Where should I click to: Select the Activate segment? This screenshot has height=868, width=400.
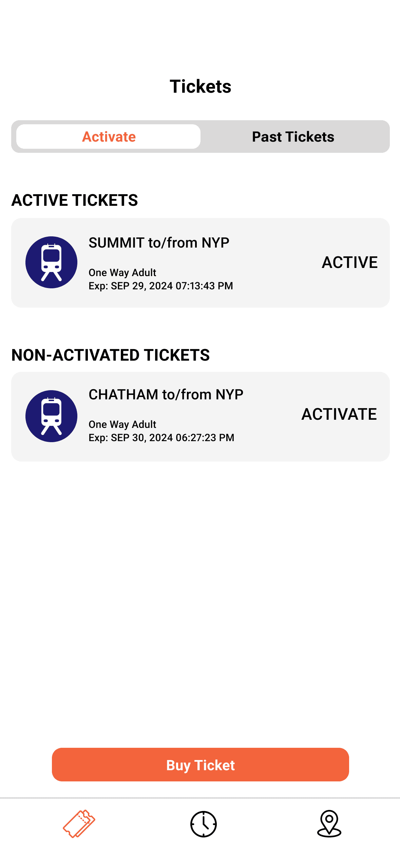coord(109,137)
